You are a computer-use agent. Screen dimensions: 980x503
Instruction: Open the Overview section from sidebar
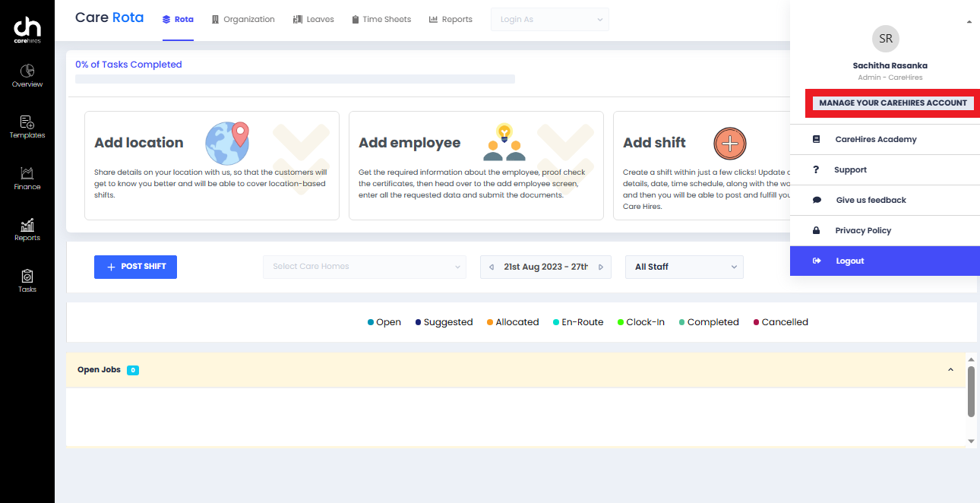coord(27,76)
